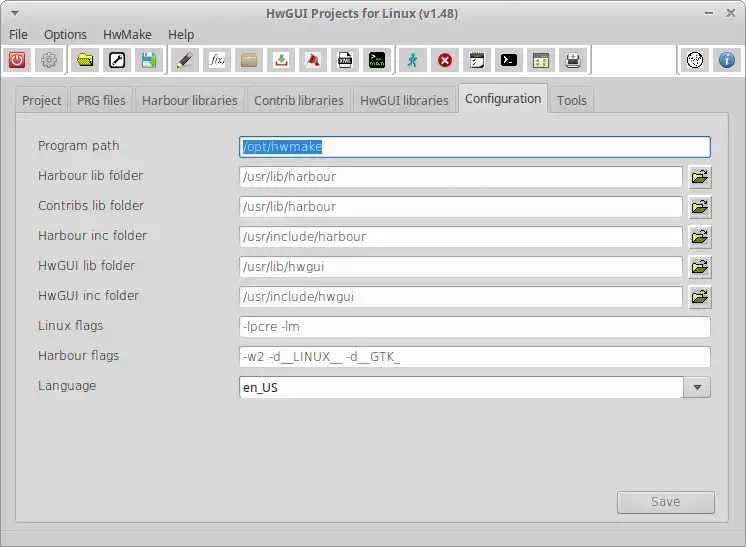
Task: Browse for the Harbour inc folder
Action: tap(700, 237)
